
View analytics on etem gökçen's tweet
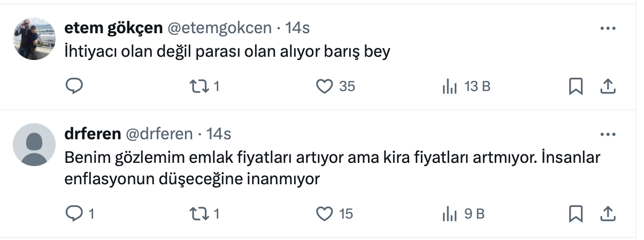click(x=448, y=86)
